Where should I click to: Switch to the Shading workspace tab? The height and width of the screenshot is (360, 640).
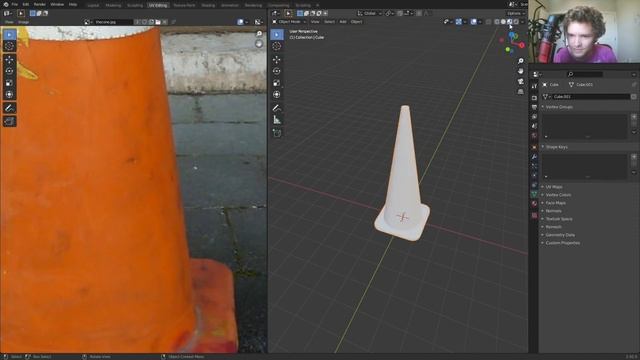click(x=208, y=5)
